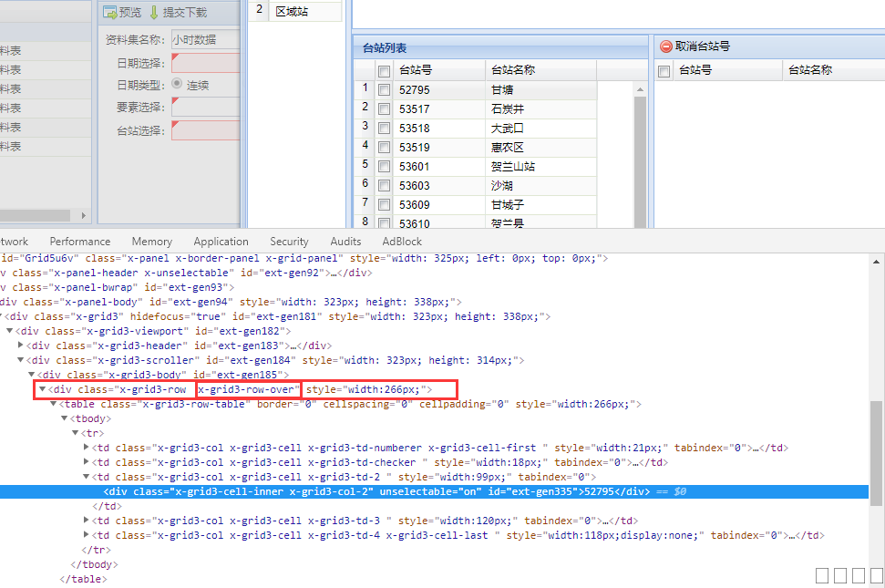Click the 资料集名称 input field
The width and height of the screenshot is (885, 588).
205,39
